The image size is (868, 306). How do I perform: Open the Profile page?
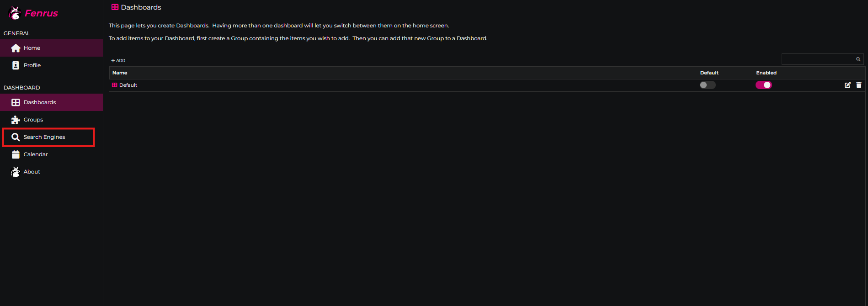point(32,65)
